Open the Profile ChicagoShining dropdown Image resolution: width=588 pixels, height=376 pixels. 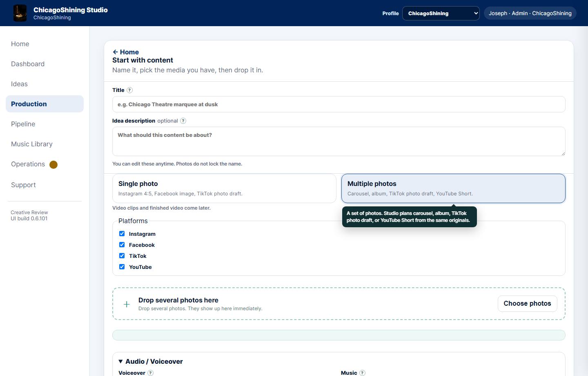[441, 13]
